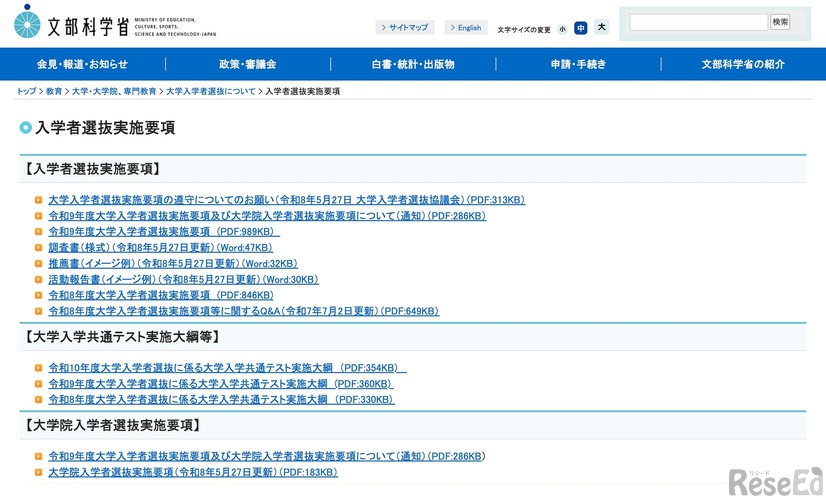Click the 文字サイズの変更 label

tap(524, 30)
